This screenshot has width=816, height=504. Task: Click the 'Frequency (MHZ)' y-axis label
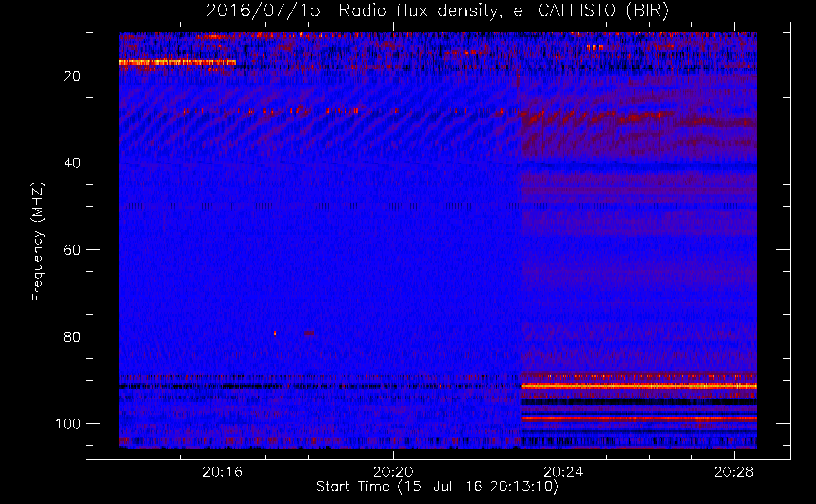coord(38,242)
